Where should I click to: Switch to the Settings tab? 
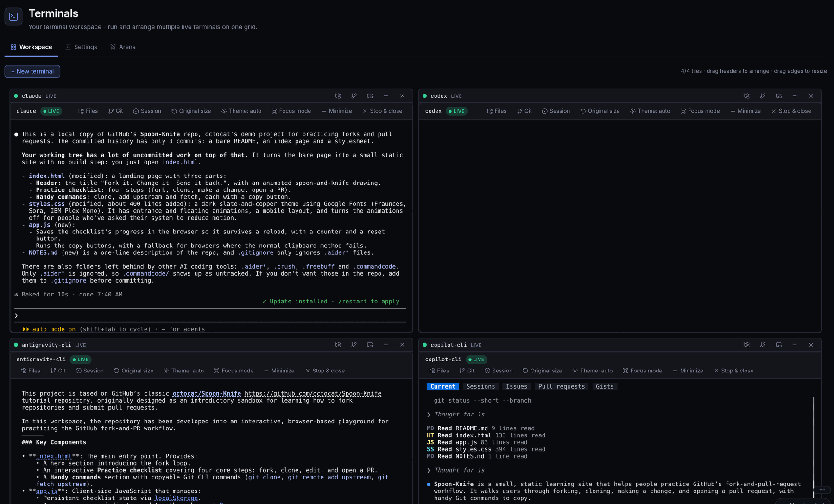pos(81,47)
